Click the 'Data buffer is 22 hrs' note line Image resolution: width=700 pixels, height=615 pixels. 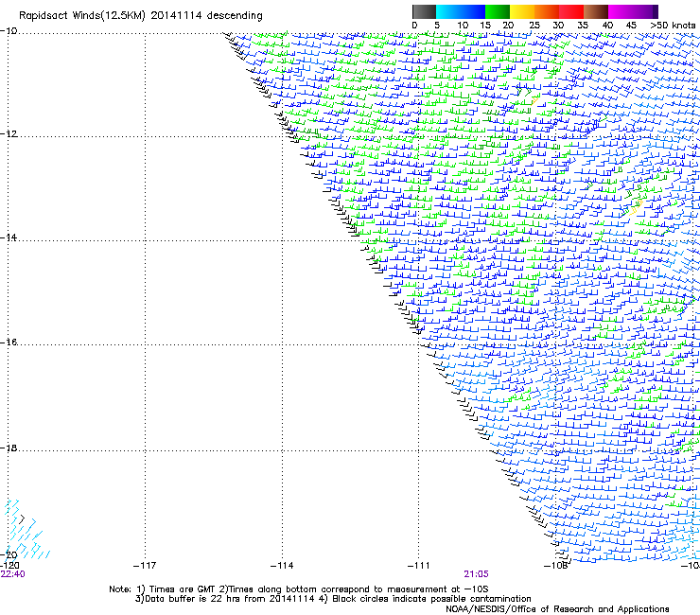click(334, 599)
